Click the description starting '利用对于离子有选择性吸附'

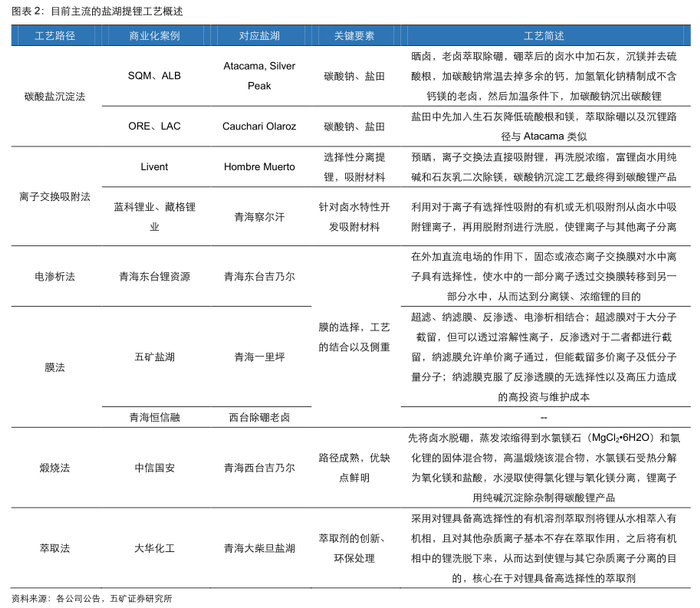click(x=544, y=217)
